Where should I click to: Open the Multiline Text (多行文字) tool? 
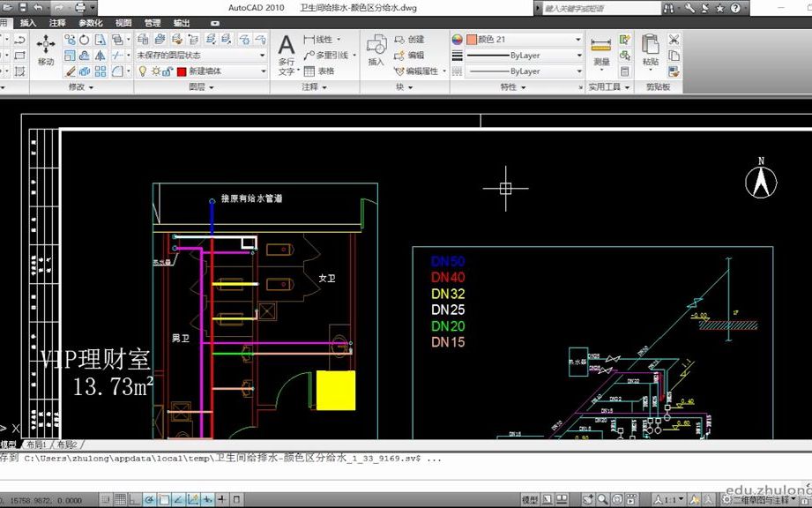287,54
